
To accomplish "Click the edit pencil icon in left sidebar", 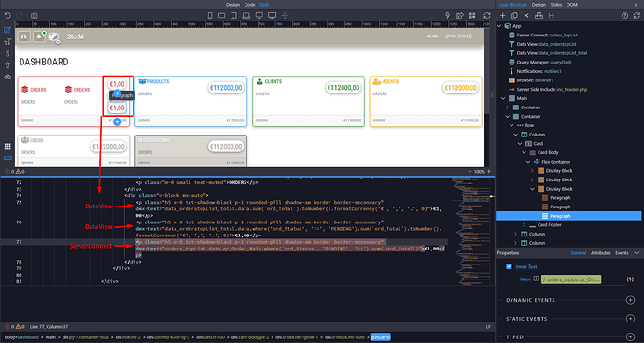I will click(7, 30).
